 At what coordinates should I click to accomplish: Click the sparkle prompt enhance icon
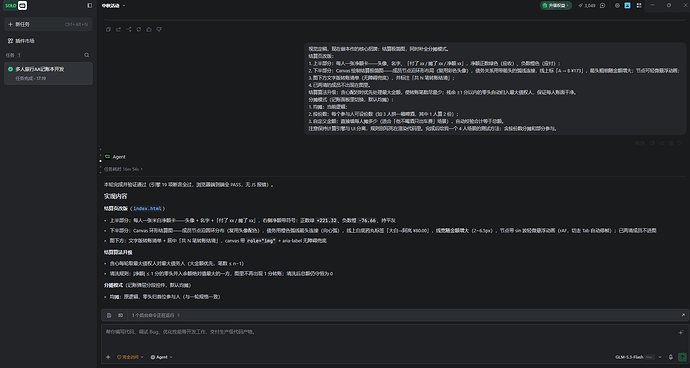click(x=681, y=332)
